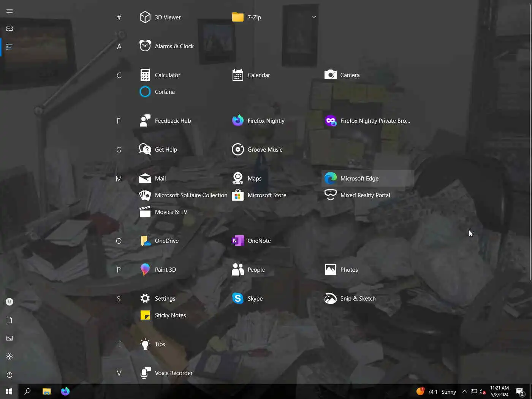Open Sticky Notes
Screen dimensions: 532x399
pyautogui.click(x=182, y=315)
